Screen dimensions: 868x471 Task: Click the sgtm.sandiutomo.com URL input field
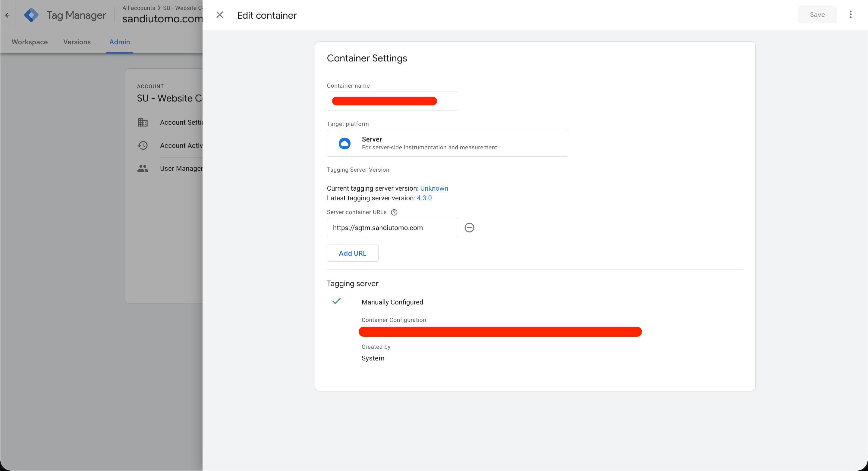tap(392, 228)
